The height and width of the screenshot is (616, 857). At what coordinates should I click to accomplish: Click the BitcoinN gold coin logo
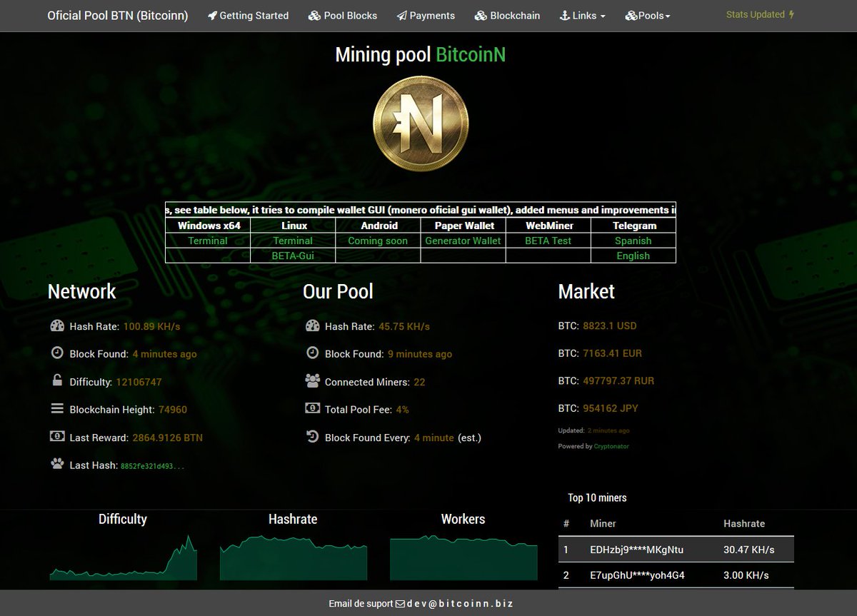pyautogui.click(x=421, y=123)
